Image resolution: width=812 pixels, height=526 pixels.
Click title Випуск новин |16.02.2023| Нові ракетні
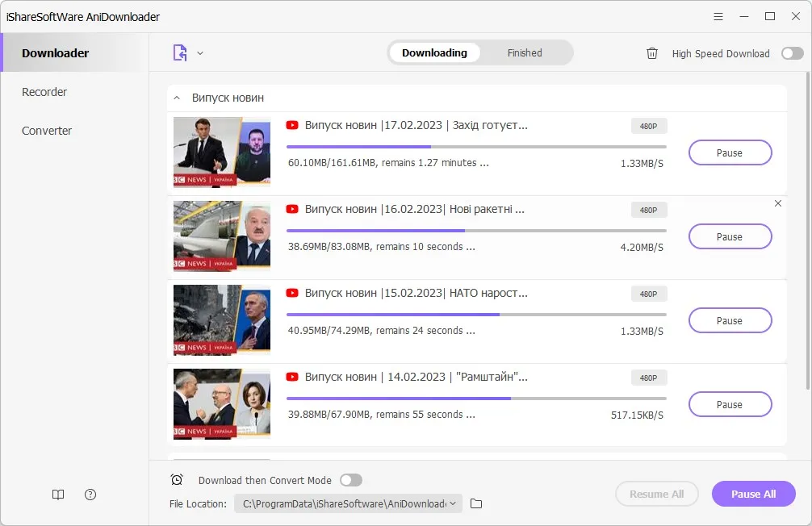pyautogui.click(x=415, y=209)
